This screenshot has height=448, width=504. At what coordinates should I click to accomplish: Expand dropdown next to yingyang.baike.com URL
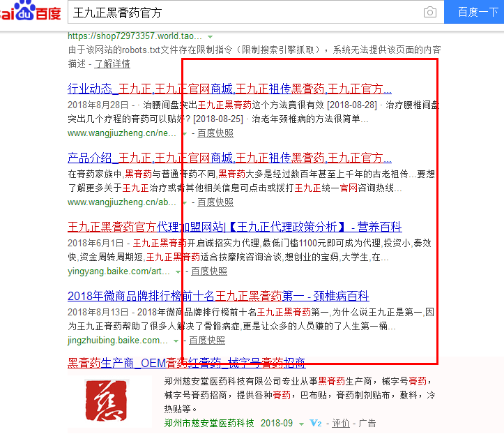tap(178, 272)
